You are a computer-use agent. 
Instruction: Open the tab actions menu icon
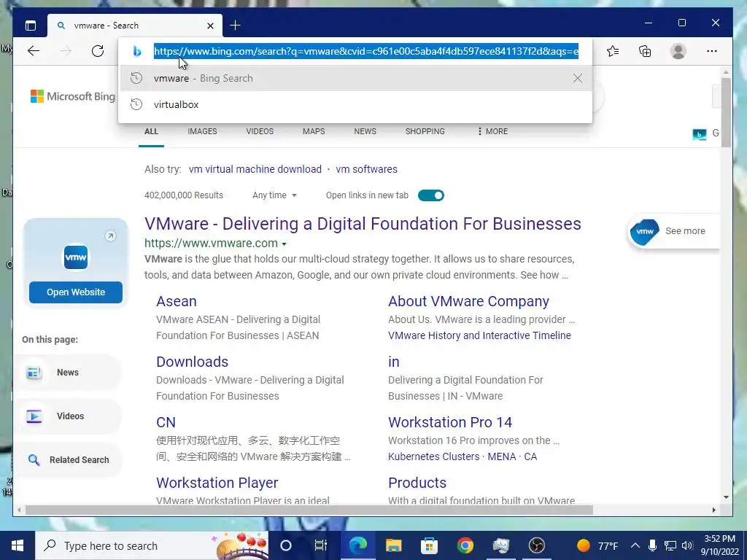[31, 26]
